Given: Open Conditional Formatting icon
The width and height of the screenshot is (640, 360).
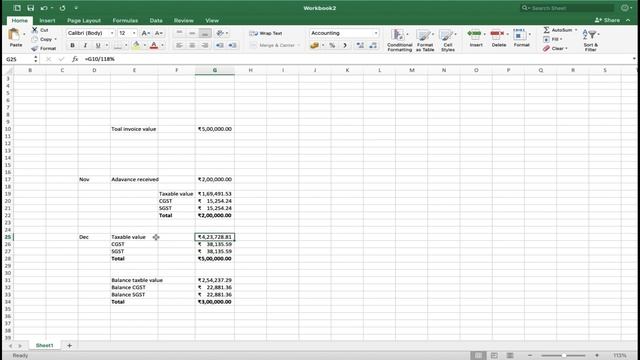Looking at the screenshot, I should [398, 35].
